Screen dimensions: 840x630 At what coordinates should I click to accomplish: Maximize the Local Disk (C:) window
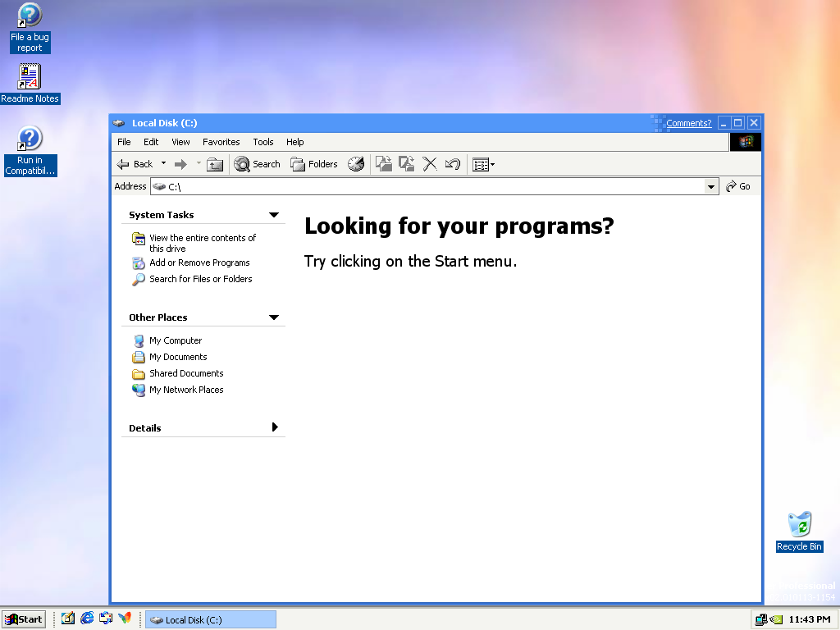pos(738,123)
